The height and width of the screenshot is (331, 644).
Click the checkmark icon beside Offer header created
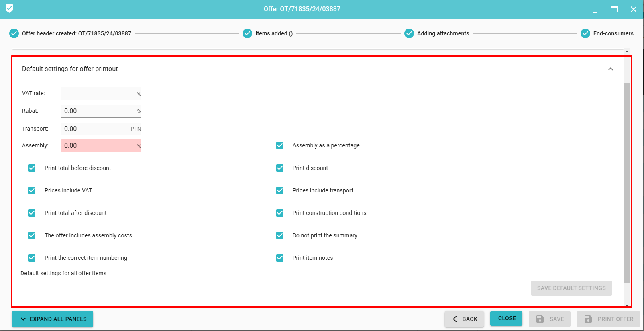[14, 33]
